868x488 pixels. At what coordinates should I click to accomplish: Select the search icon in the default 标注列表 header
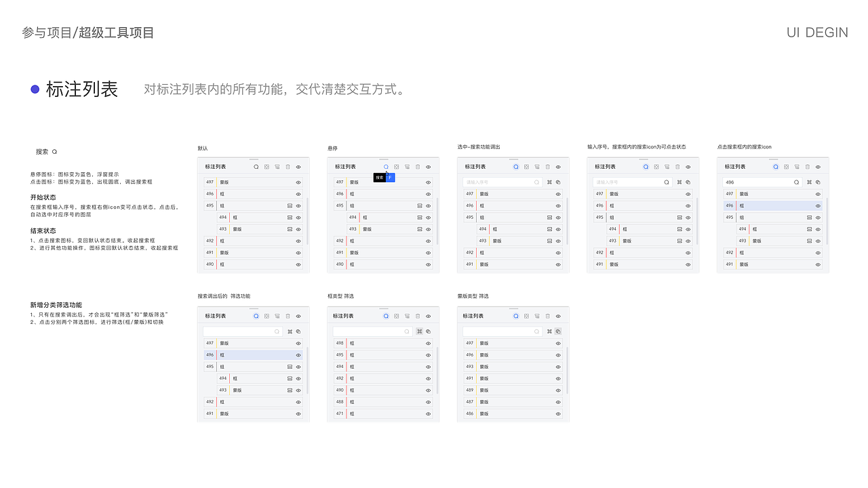coord(256,167)
